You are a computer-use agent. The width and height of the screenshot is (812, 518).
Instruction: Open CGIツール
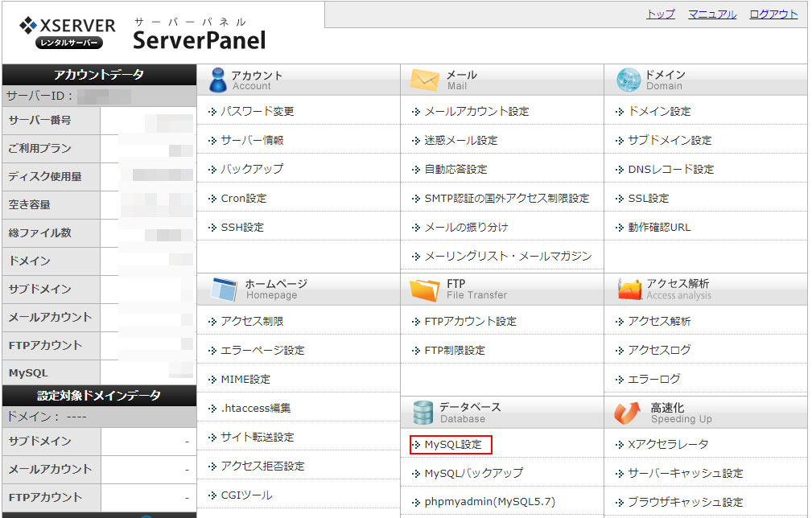pyautogui.click(x=246, y=495)
